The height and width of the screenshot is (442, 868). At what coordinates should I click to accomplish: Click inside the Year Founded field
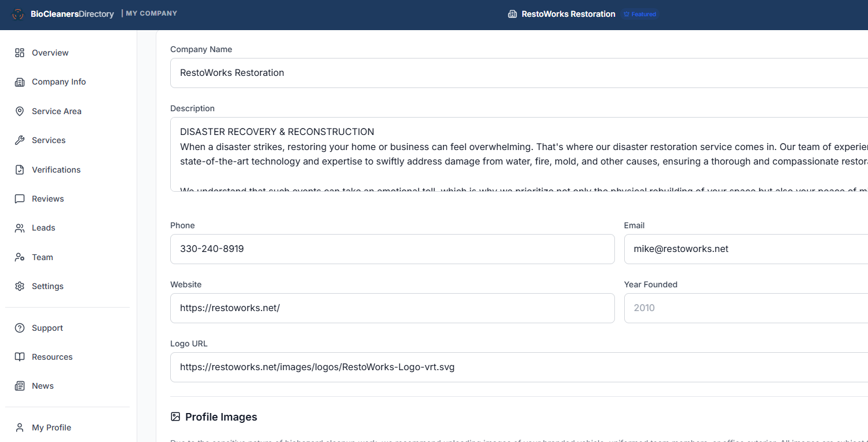[x=746, y=308]
